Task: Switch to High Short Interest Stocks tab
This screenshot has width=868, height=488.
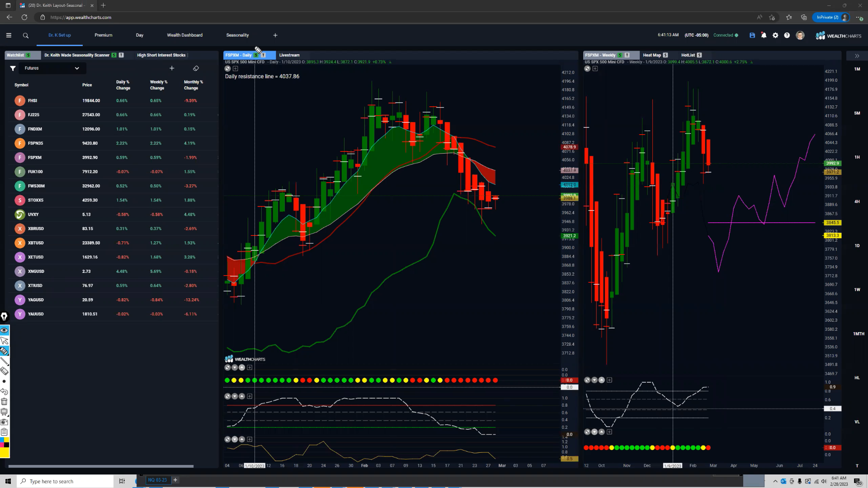Action: tap(161, 55)
